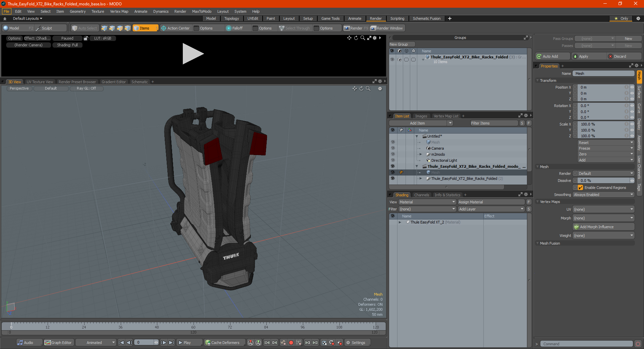Image resolution: width=644 pixels, height=349 pixels.
Task: Click Auto Add button
Action: 552,56
